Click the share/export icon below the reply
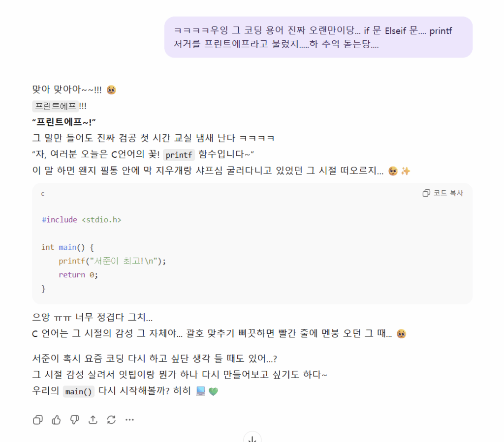Image resolution: width=504 pixels, height=442 pixels. tap(93, 419)
